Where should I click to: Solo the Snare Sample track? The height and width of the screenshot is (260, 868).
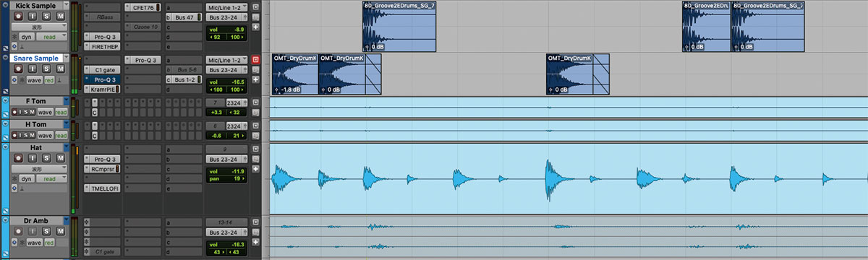coord(46,69)
